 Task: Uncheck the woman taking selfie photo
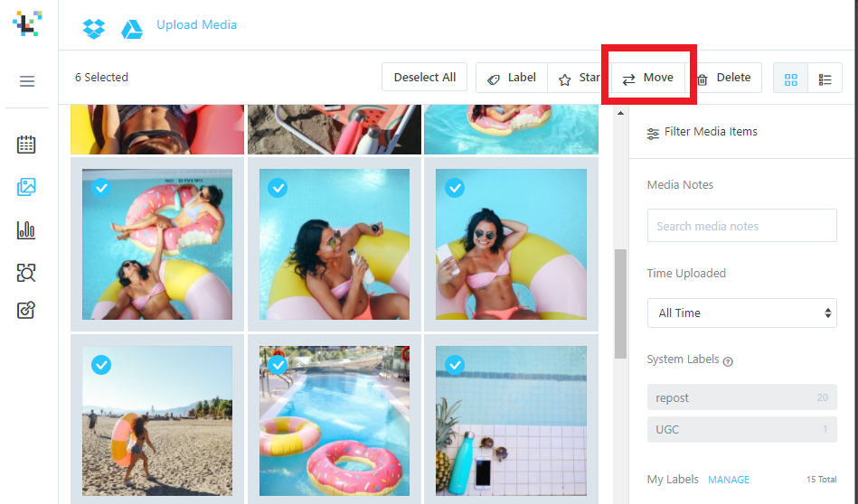tap(455, 188)
